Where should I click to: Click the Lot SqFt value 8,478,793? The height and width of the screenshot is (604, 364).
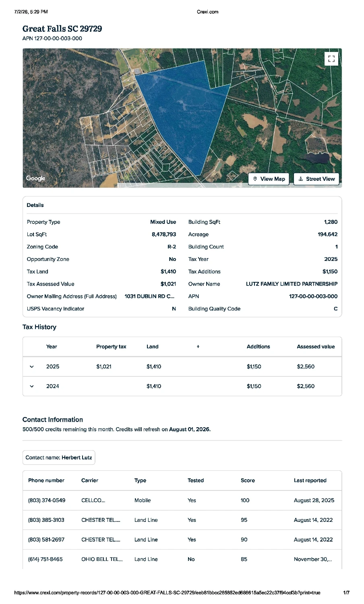tap(164, 234)
